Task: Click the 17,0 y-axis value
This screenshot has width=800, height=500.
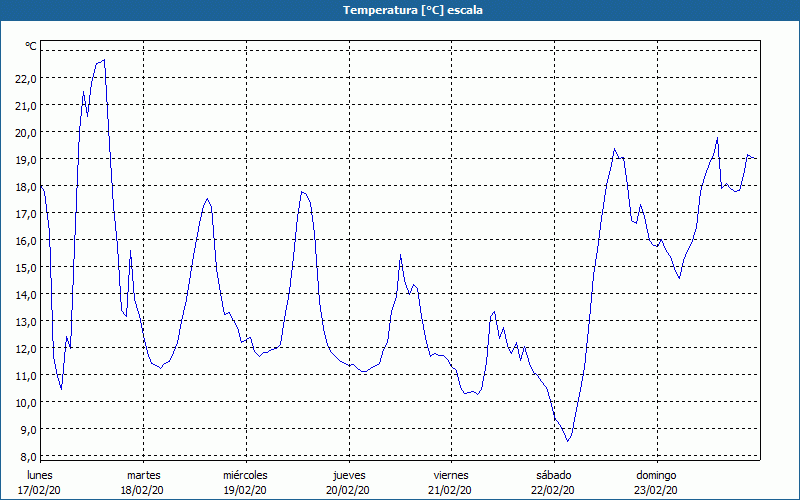Action: 27,214
